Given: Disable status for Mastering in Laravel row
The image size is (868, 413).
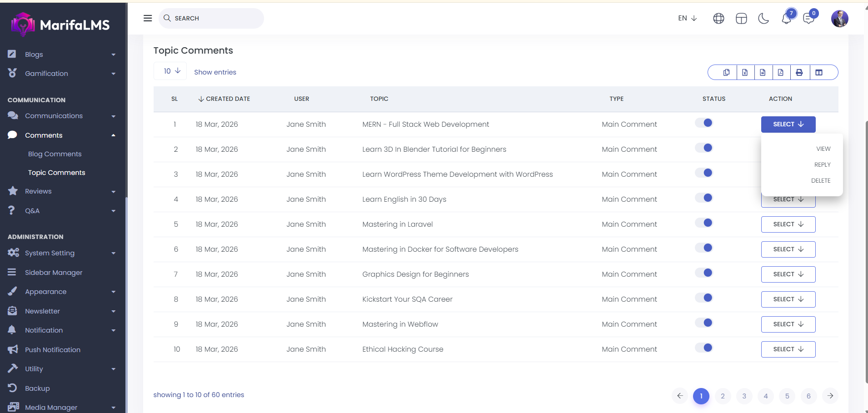Looking at the screenshot, I should pos(704,223).
